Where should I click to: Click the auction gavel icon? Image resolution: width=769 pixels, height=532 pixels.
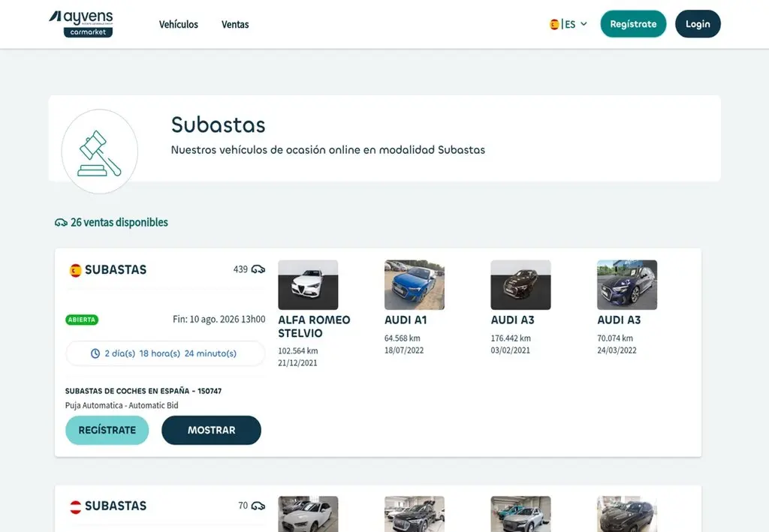click(x=100, y=152)
